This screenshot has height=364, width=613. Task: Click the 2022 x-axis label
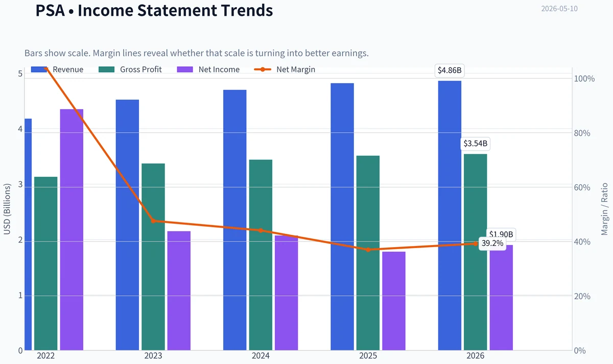pyautogui.click(x=46, y=356)
